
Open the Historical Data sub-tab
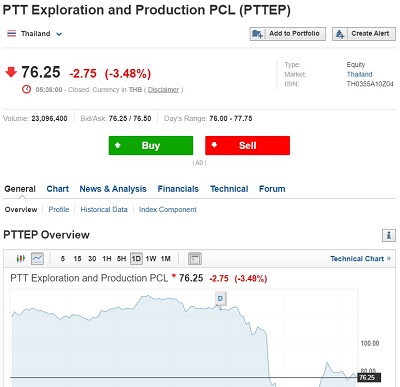point(104,210)
